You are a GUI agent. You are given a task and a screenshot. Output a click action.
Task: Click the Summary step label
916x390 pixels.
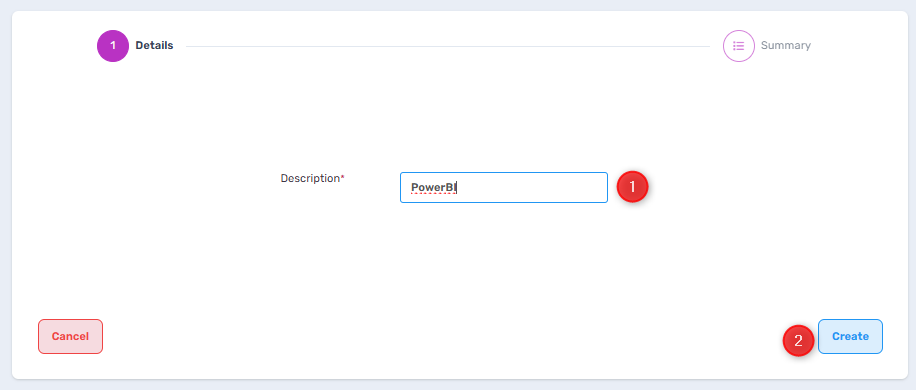click(786, 46)
